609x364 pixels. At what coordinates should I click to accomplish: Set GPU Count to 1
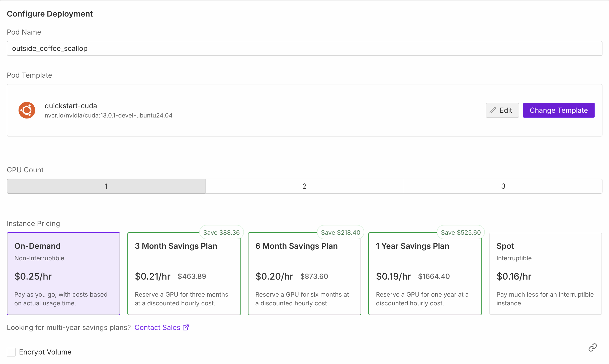[106, 186]
